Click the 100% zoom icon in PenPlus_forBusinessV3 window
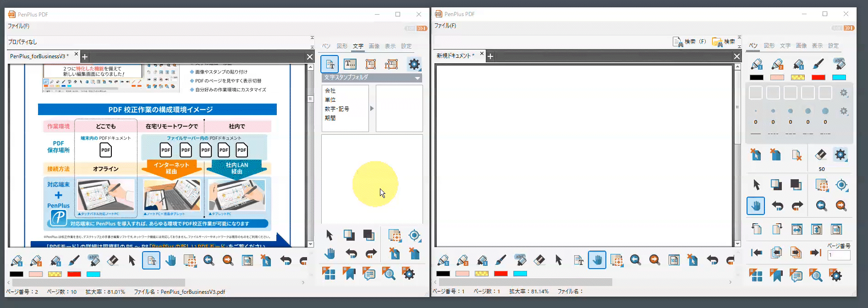 (247, 261)
